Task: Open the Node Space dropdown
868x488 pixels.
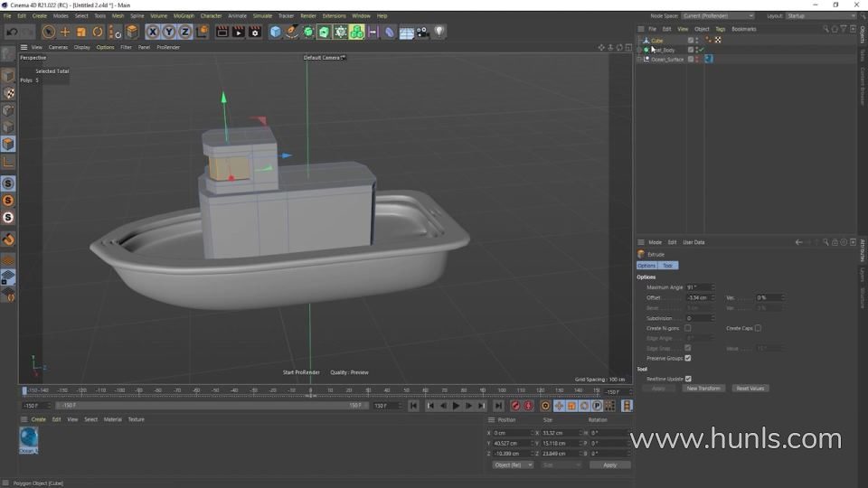Action: click(x=717, y=15)
